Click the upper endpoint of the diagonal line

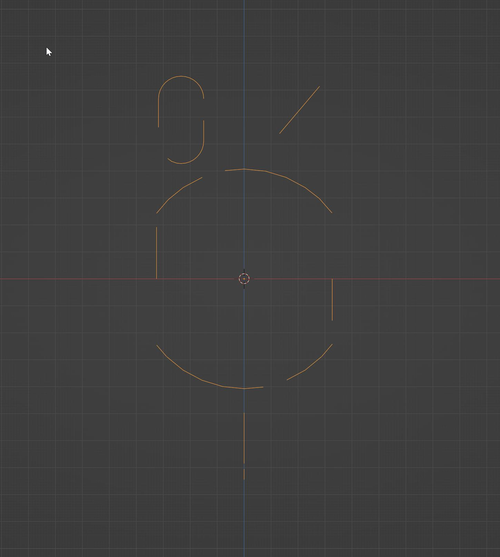point(320,86)
